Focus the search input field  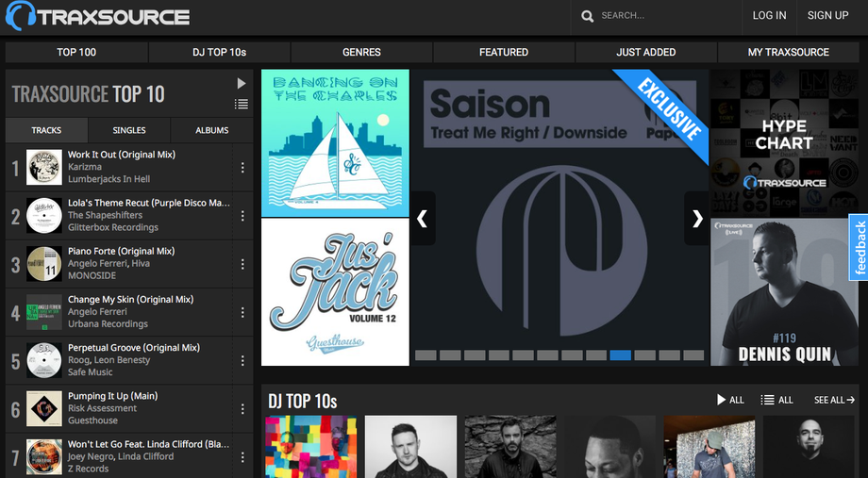[667, 15]
